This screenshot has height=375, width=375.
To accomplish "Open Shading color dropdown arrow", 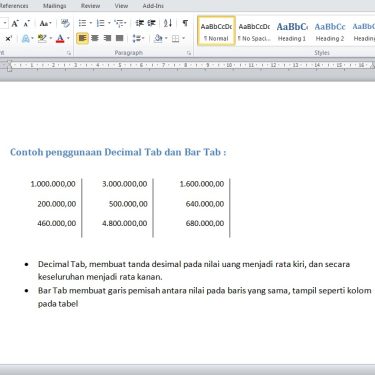I will coord(166,39).
